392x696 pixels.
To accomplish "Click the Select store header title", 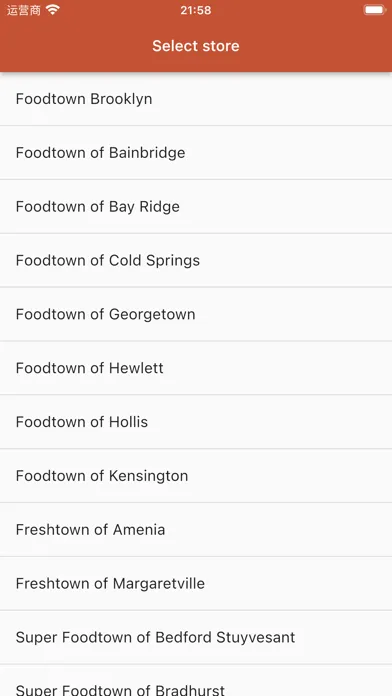I will point(196,46).
